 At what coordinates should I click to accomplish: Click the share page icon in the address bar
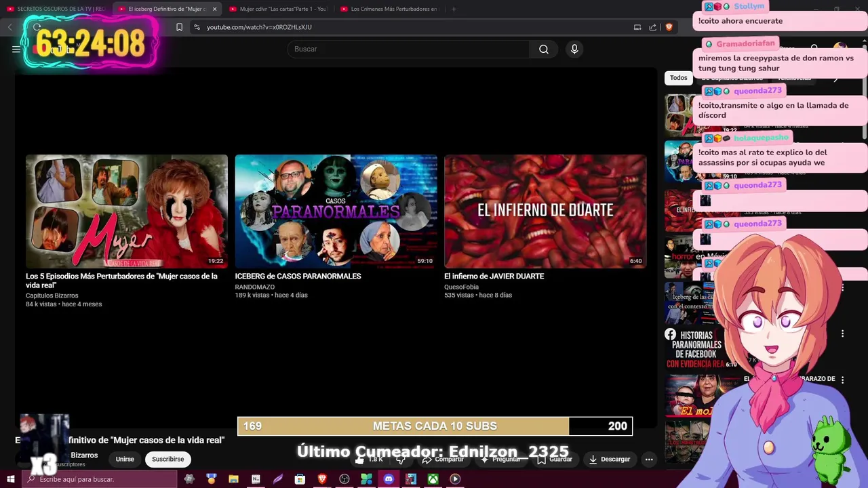pos(652,27)
